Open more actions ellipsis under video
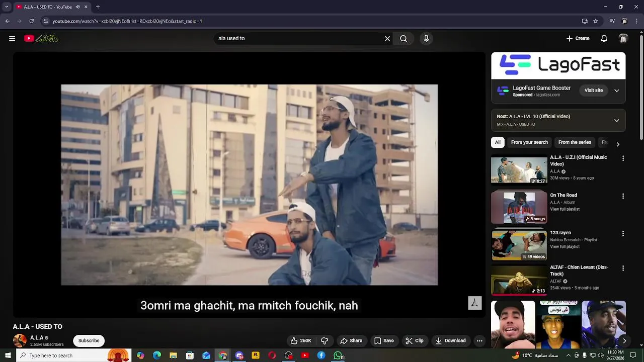This screenshot has width=644, height=362. 479,340
